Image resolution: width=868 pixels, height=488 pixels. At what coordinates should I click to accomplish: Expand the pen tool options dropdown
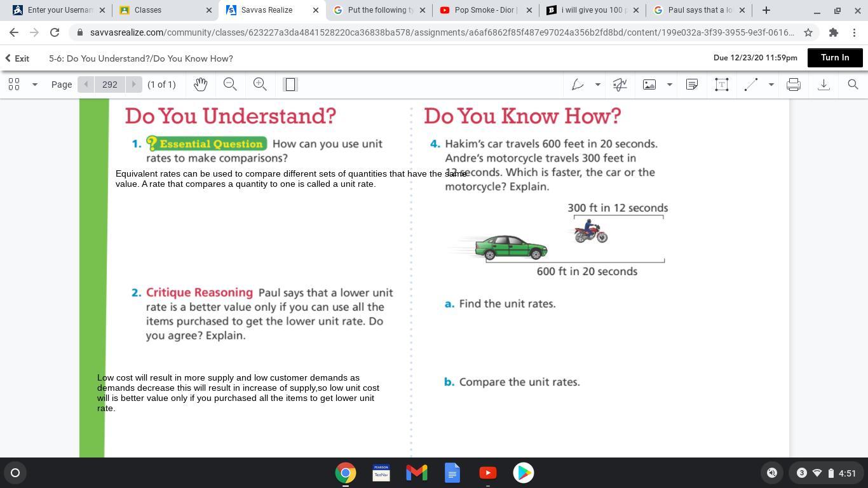click(x=597, y=85)
